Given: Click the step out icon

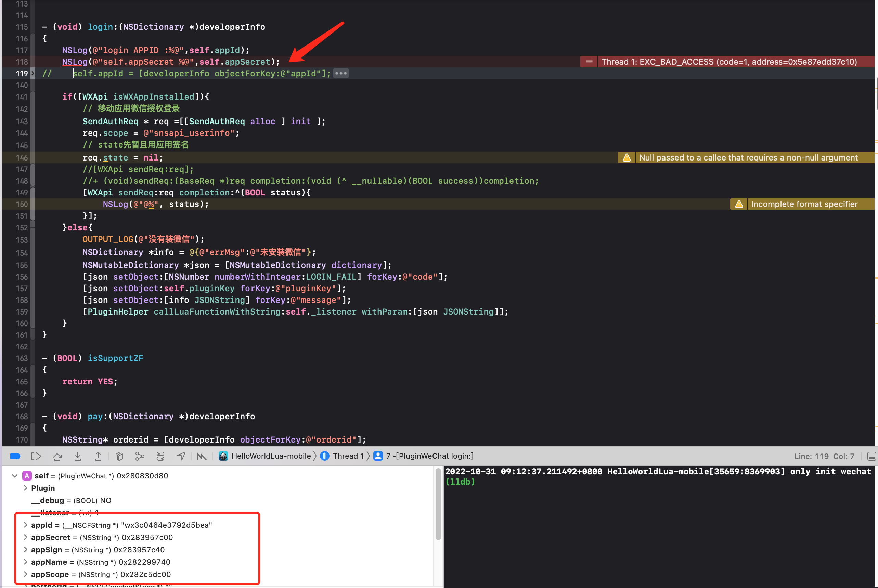Looking at the screenshot, I should tap(98, 456).
